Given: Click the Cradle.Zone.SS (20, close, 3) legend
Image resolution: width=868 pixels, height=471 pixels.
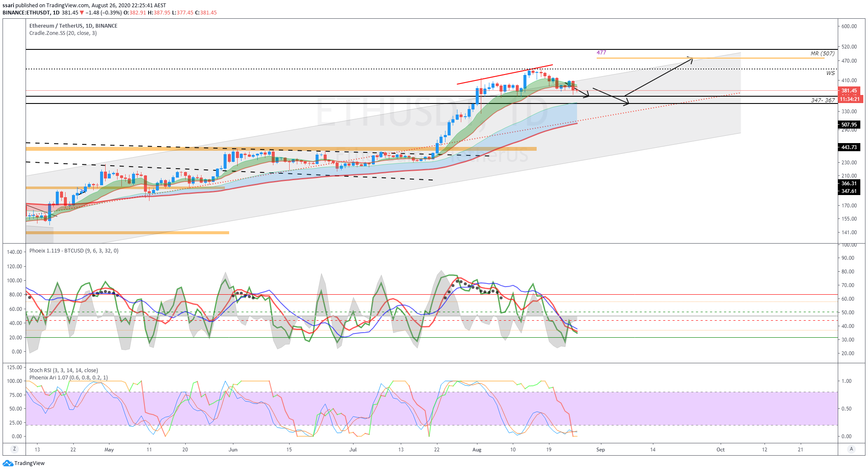Looking at the screenshot, I should pos(63,33).
